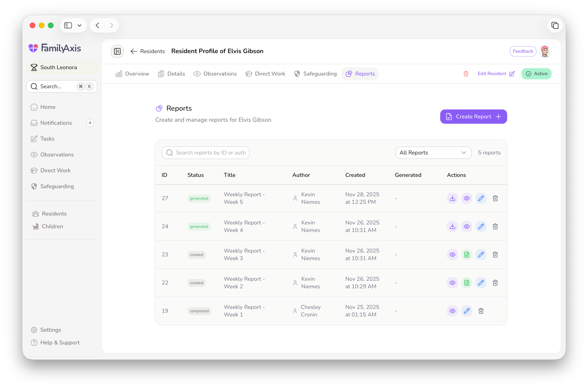The image size is (588, 389).
Task: Click the search reports input field
Action: [206, 153]
